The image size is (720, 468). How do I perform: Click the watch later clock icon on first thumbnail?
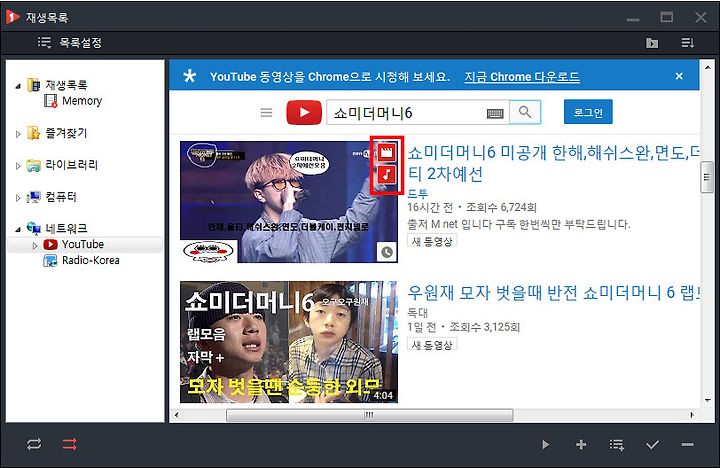tap(387, 252)
